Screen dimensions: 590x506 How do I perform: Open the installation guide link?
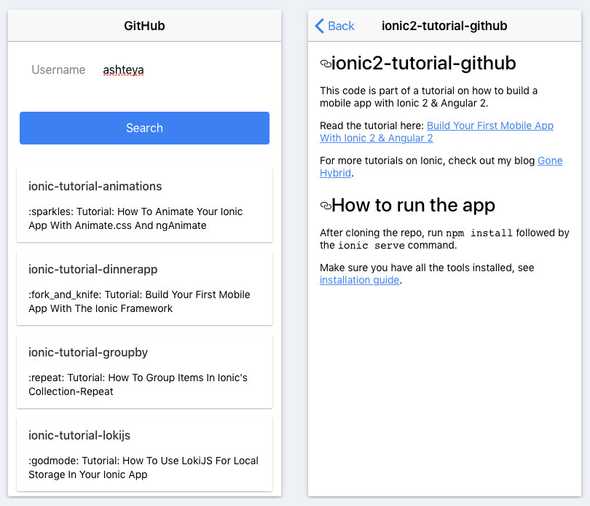pos(359,280)
